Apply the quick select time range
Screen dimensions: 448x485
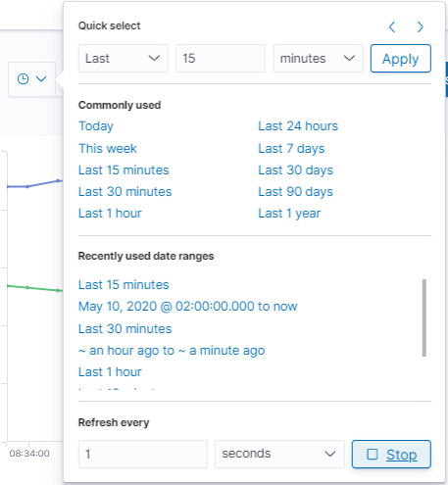coord(401,59)
